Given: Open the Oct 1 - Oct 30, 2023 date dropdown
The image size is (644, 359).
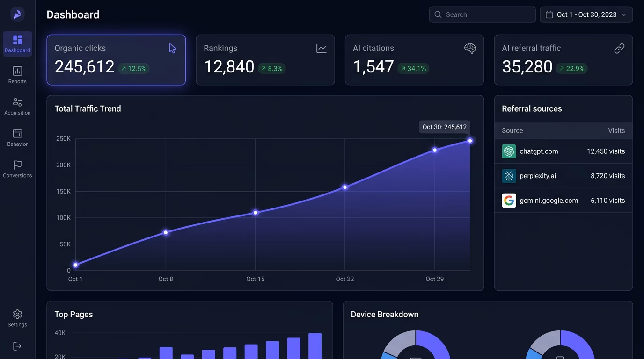Looking at the screenshot, I should [586, 14].
